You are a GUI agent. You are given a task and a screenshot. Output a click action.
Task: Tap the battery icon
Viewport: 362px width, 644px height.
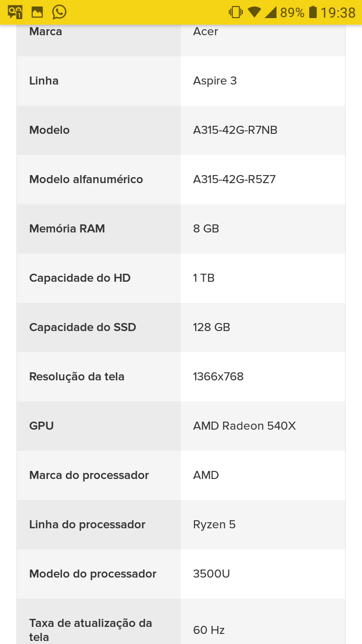(313, 12)
